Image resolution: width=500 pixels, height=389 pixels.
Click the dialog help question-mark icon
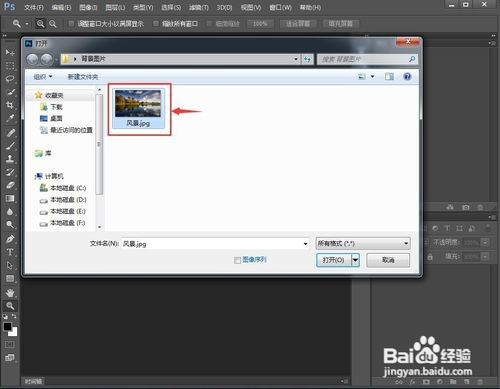(x=407, y=77)
